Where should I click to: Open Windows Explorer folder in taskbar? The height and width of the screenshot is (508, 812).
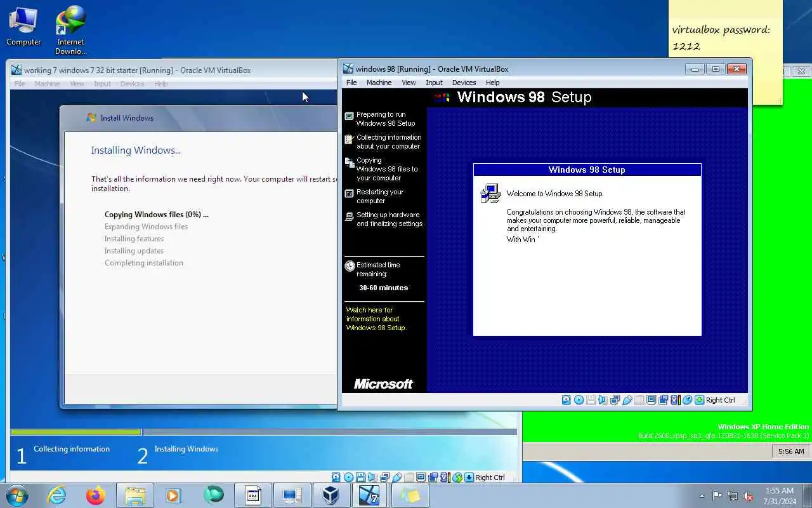click(x=135, y=495)
